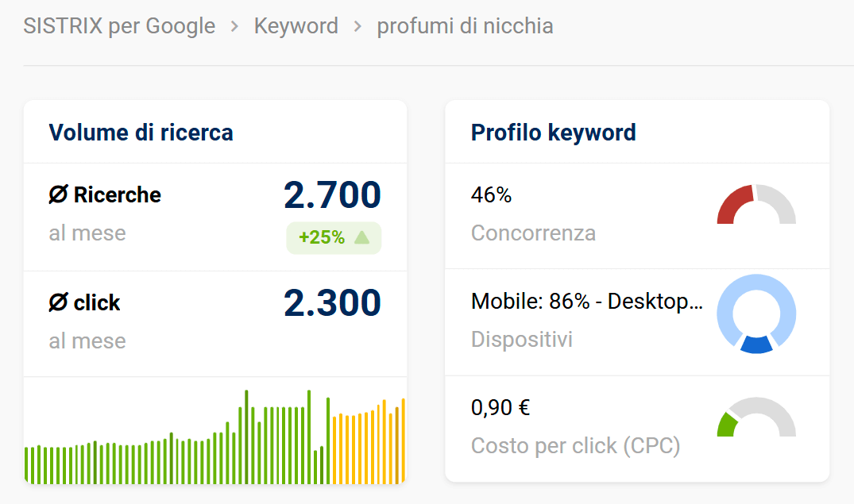854x504 pixels.
Task: Click the 2.300 monthly clicks value
Action: tap(332, 303)
